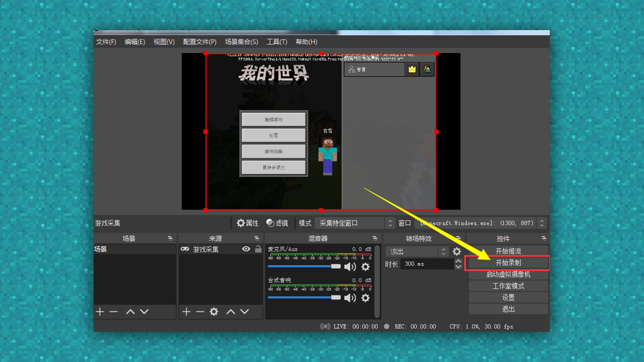Click the 继续游戏 button in preview

(x=273, y=119)
